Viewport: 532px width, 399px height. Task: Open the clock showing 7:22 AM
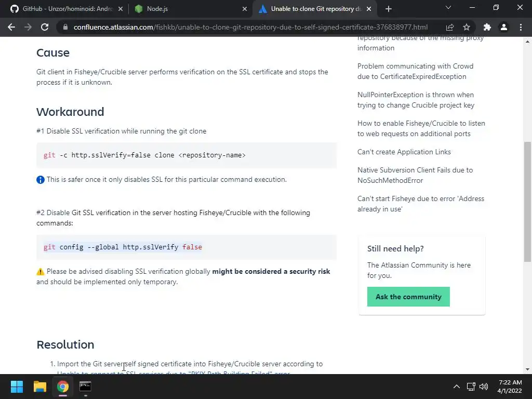coord(510,387)
